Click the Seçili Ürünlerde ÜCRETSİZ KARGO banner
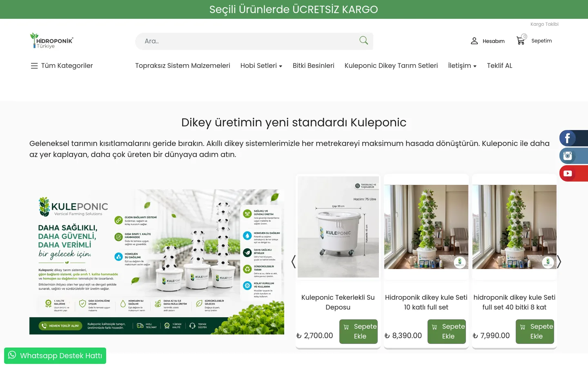 [x=294, y=9]
